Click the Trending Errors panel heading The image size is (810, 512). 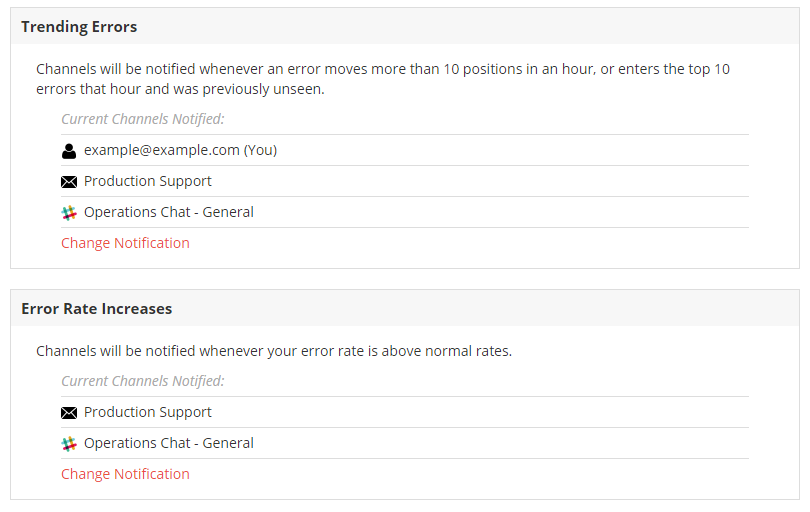79,27
